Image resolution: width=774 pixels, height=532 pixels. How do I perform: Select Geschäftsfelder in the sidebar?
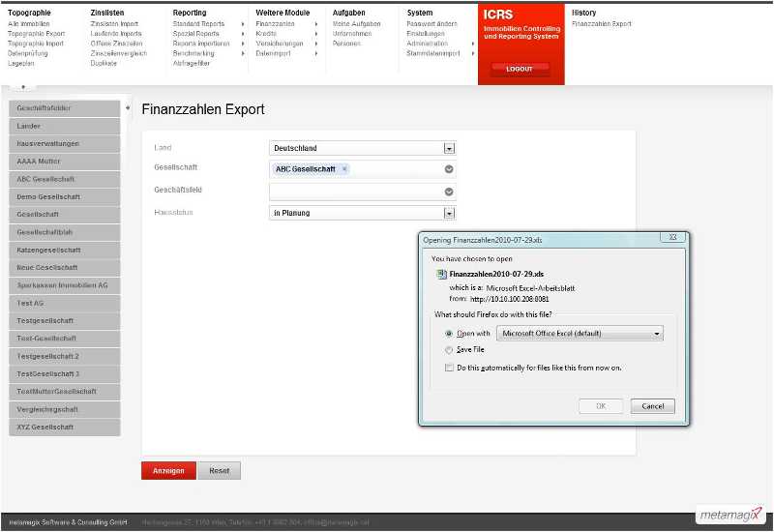[x=64, y=108]
